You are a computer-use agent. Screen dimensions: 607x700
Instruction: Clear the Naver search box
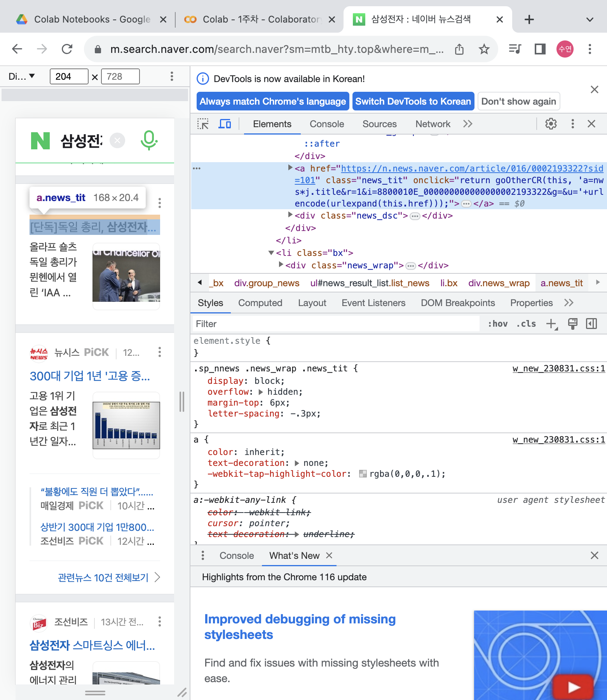[x=117, y=140]
